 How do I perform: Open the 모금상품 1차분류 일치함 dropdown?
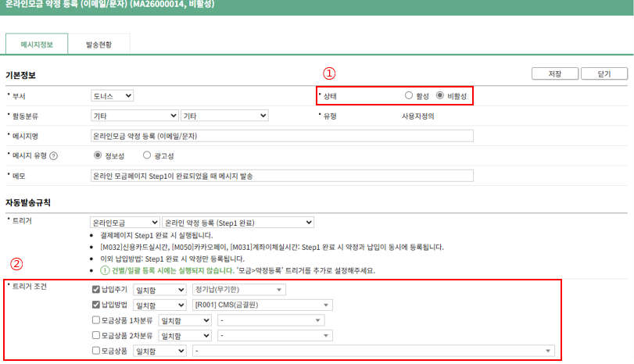point(184,320)
